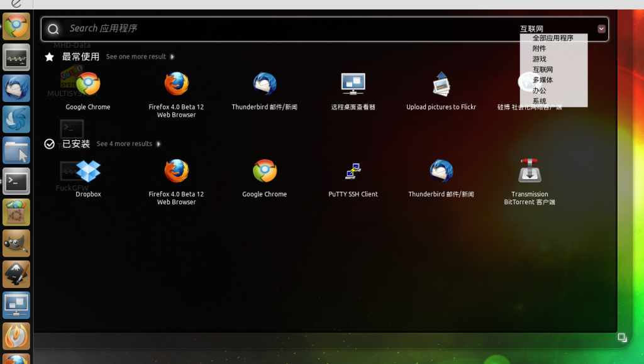Select 系统 from the category list
644x364 pixels.
click(x=539, y=101)
